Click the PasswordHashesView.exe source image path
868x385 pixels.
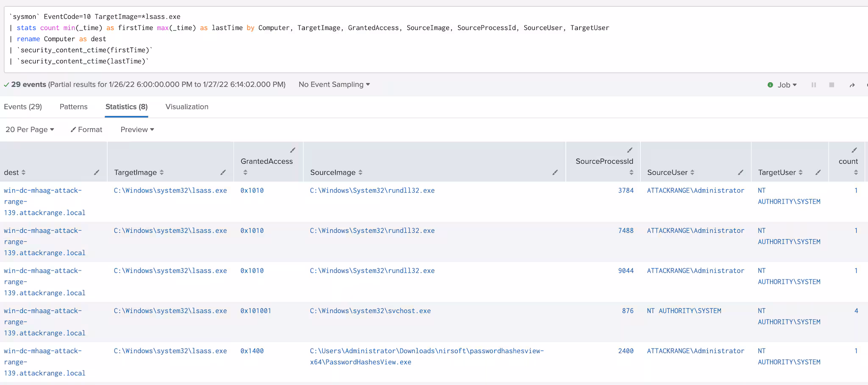(426, 356)
